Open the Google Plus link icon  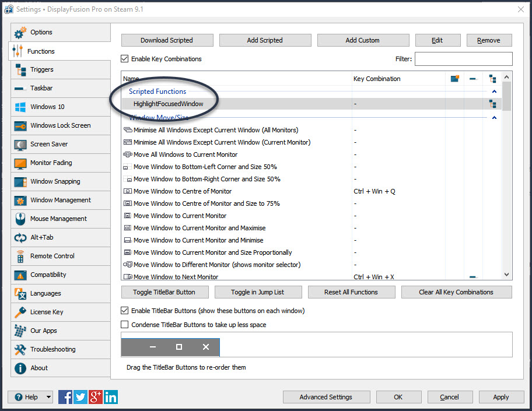click(x=96, y=397)
